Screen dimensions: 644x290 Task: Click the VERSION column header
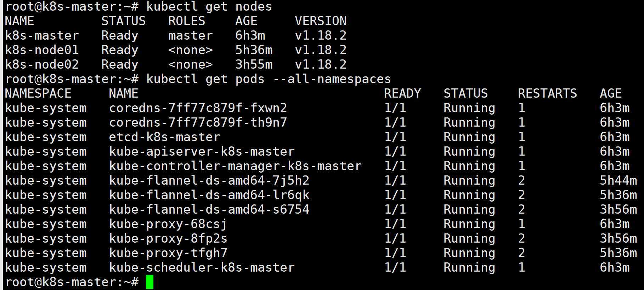point(321,21)
